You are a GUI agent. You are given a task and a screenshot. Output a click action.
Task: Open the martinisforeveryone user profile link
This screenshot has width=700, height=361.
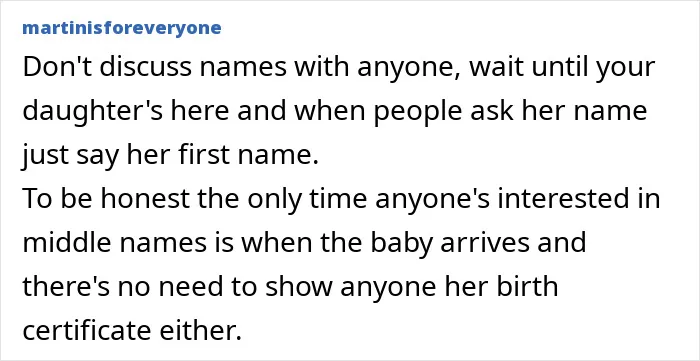point(122,28)
